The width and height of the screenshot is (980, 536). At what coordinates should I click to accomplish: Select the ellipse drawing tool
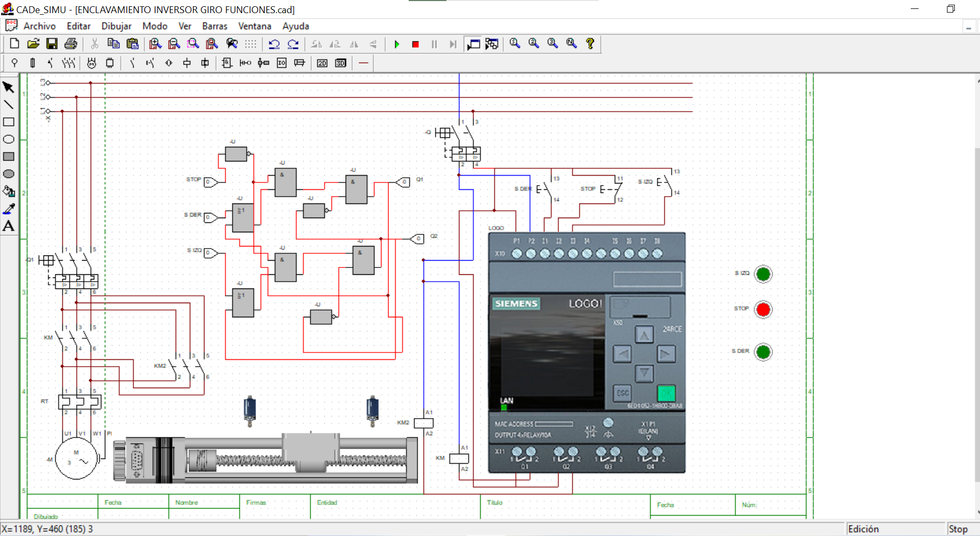pos(8,140)
